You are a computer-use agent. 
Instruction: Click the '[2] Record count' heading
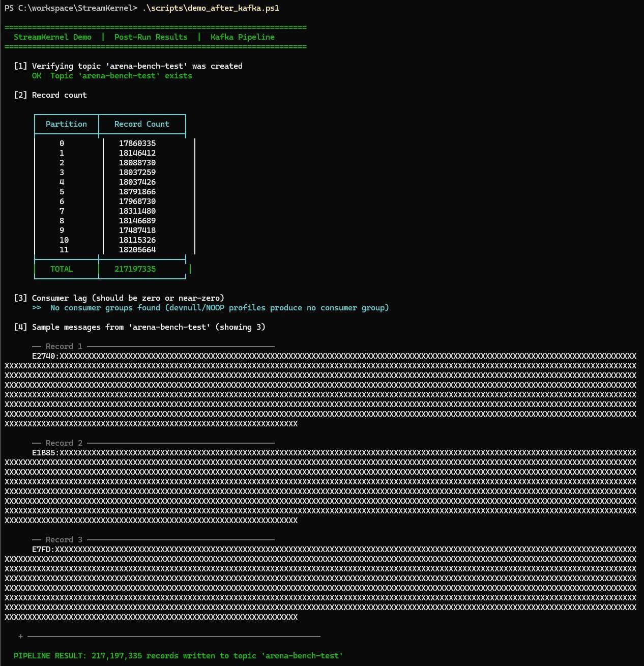click(50, 95)
